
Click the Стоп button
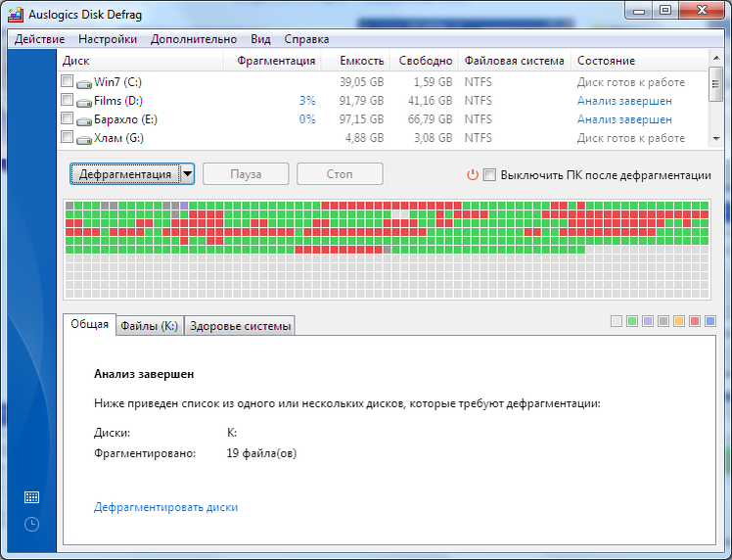(x=340, y=174)
